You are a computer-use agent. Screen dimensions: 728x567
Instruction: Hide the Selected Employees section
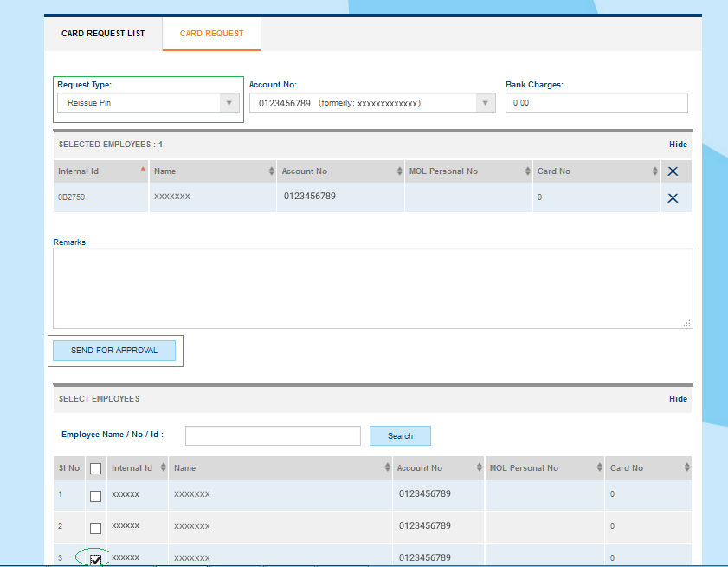pos(678,145)
